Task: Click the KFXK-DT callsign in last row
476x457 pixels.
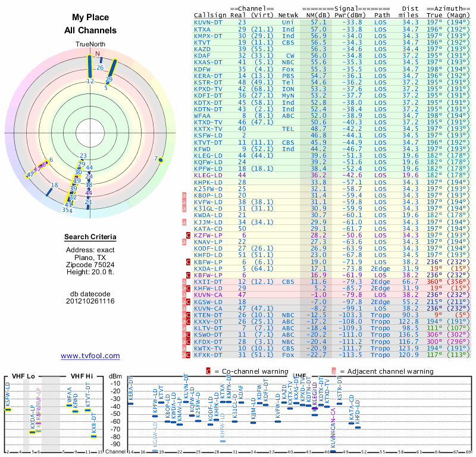Action: coord(208,355)
